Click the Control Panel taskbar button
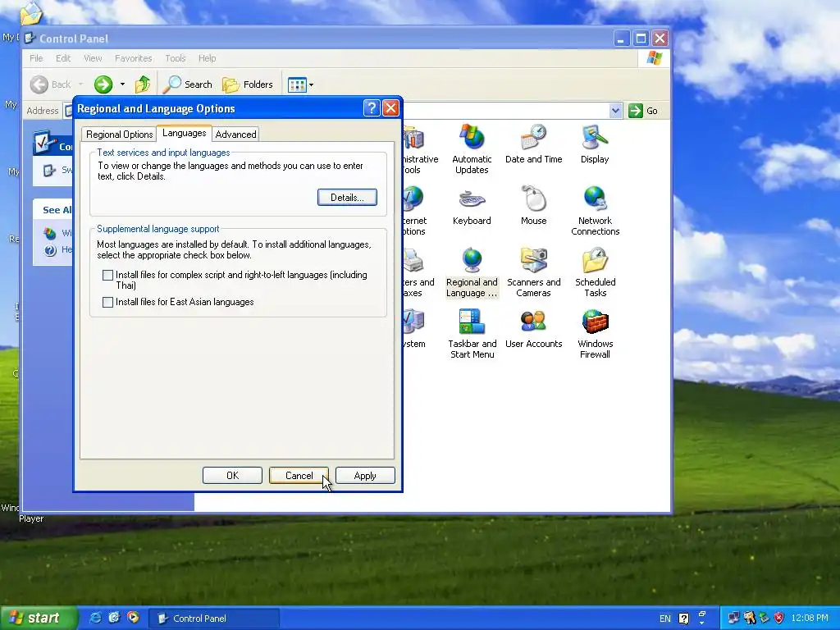Image resolution: width=840 pixels, height=630 pixels. point(214,619)
